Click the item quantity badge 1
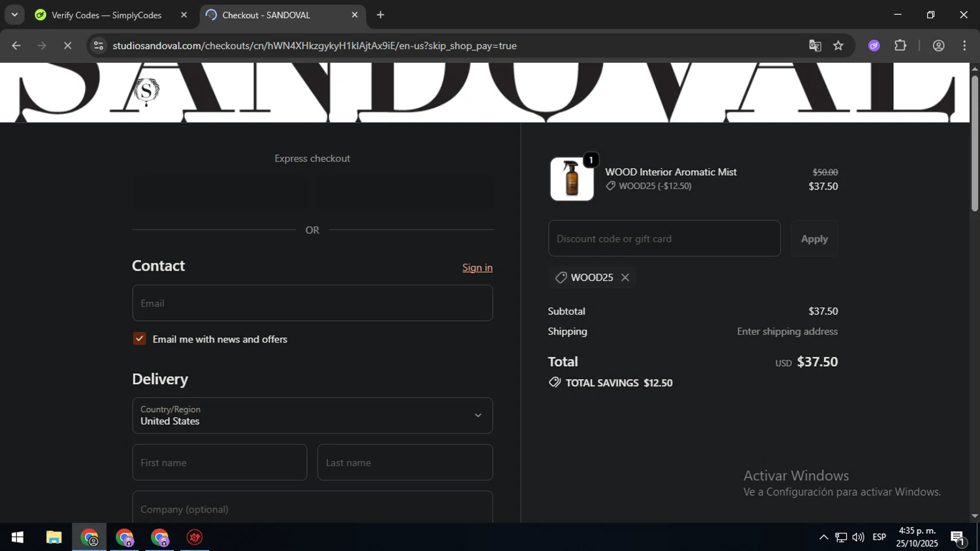Screen dimensions: 980x551 coord(591,160)
